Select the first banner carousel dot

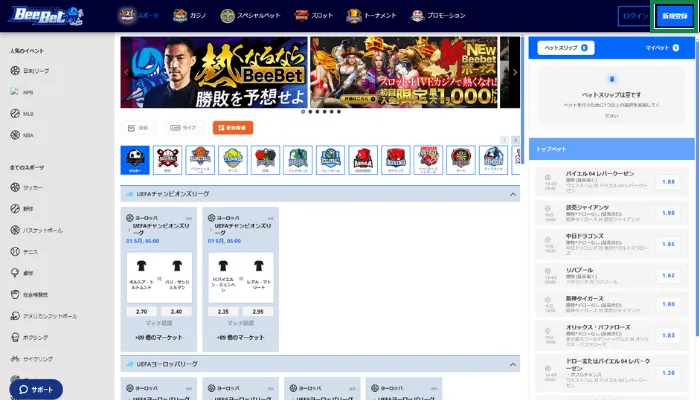click(x=303, y=112)
